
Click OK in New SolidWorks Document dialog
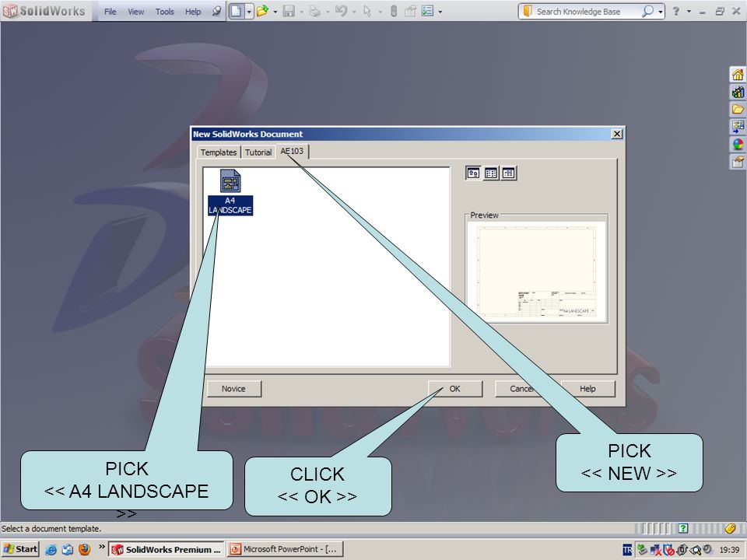454,389
